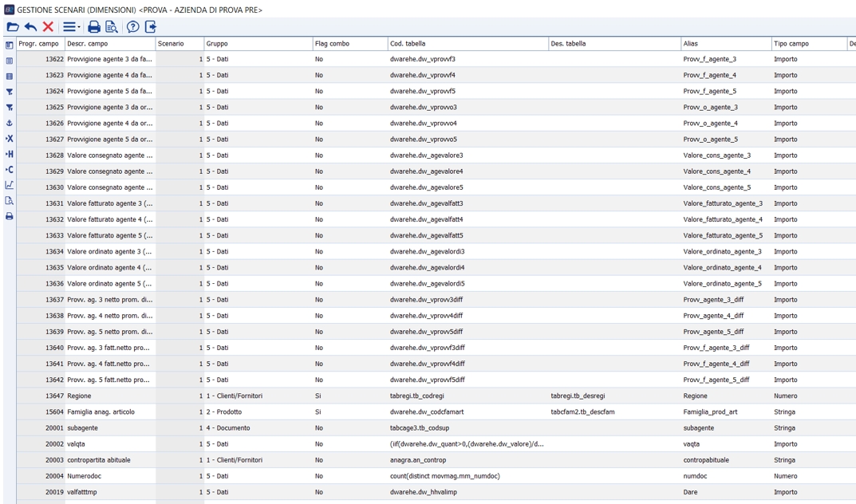This screenshot has height=504, width=856.
Task: Click cell dwarehe.dw_vprovv3diff
Action: [467, 300]
